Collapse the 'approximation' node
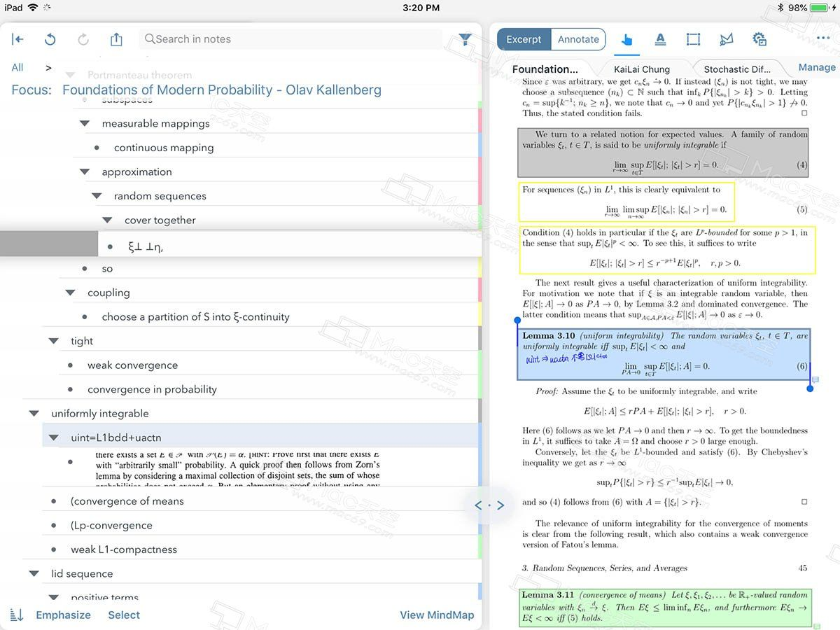The height and width of the screenshot is (630, 840). tap(85, 171)
